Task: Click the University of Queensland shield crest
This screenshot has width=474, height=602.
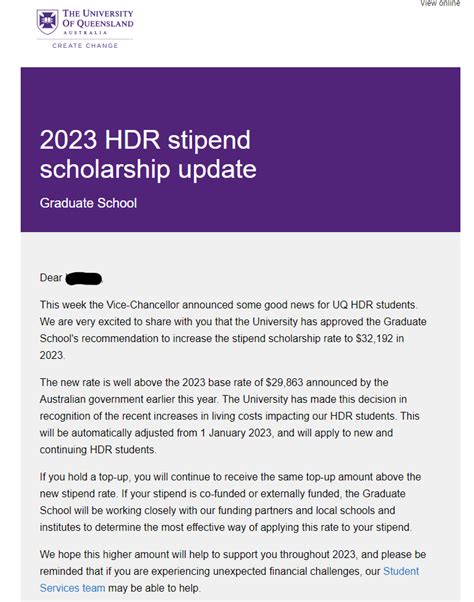Action: [48, 22]
